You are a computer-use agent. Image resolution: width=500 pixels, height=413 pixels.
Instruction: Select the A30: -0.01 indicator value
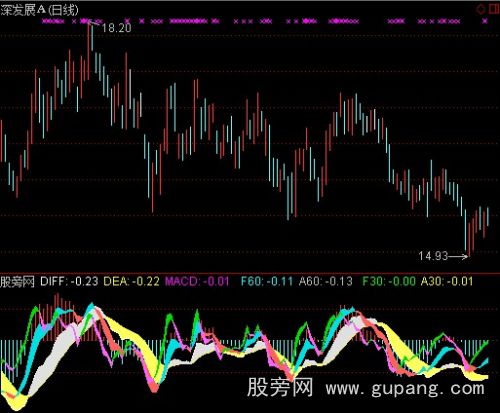click(447, 282)
